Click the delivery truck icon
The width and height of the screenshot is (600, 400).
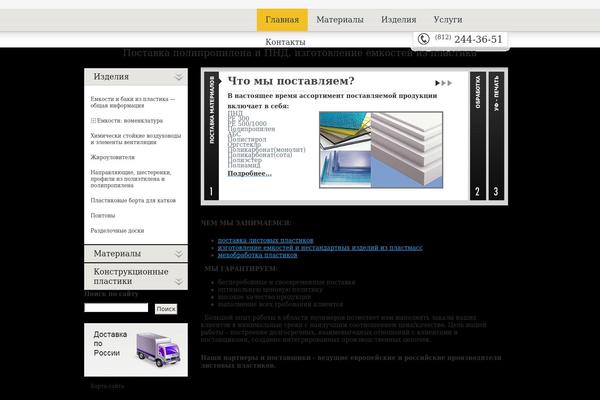[x=158, y=350]
